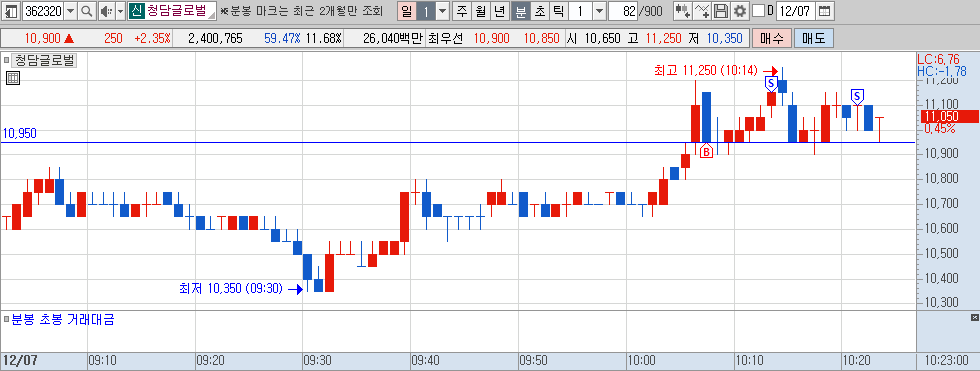
Task: Click the volume value 2,400,765
Action: pyautogui.click(x=215, y=39)
